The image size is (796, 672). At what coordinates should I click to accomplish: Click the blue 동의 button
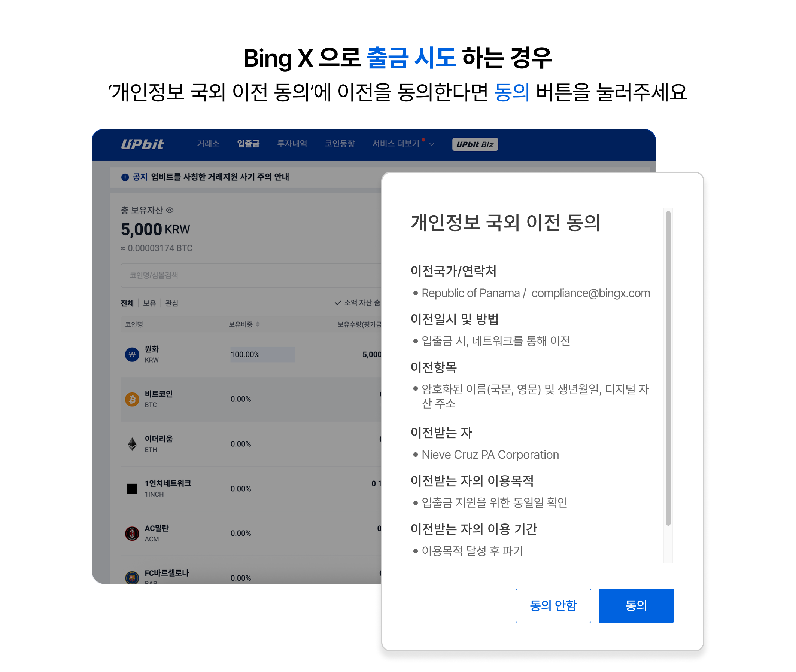point(636,606)
